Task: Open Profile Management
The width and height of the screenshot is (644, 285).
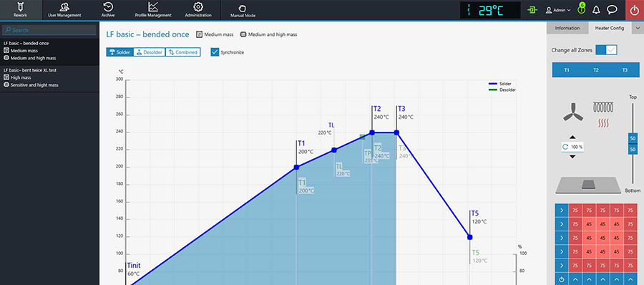Action: coord(153,10)
